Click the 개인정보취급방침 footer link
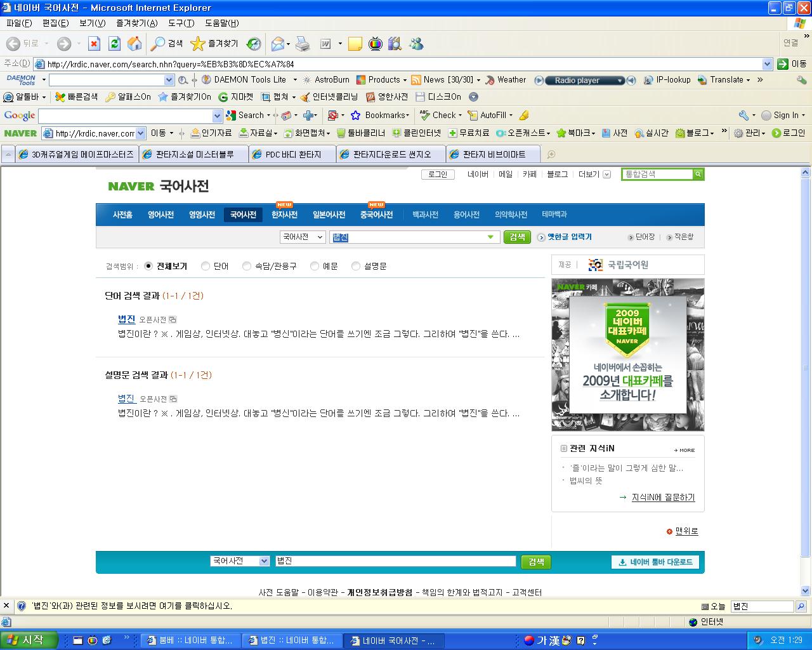812x650 pixels. (x=379, y=592)
